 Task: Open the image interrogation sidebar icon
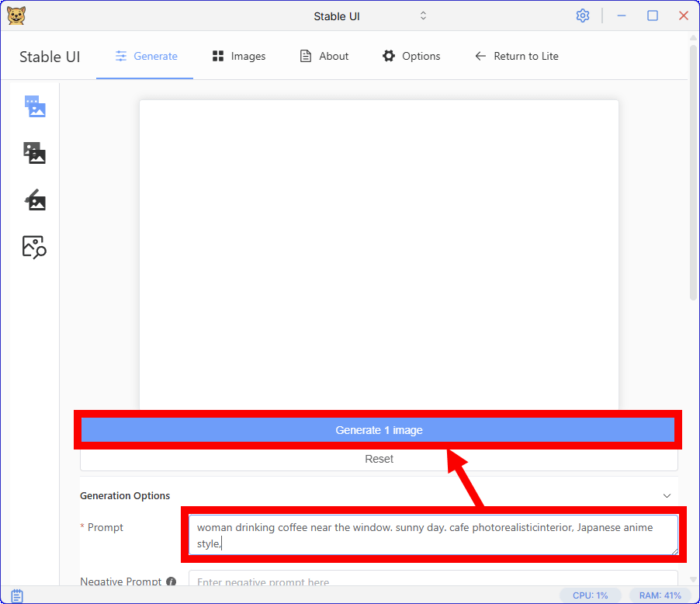(x=35, y=247)
